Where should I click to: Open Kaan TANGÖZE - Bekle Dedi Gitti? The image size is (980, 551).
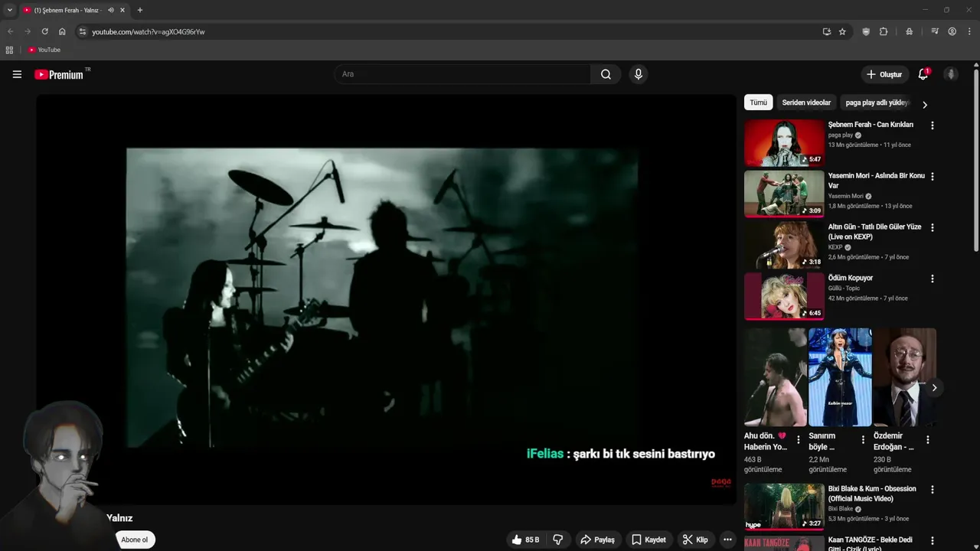click(871, 544)
